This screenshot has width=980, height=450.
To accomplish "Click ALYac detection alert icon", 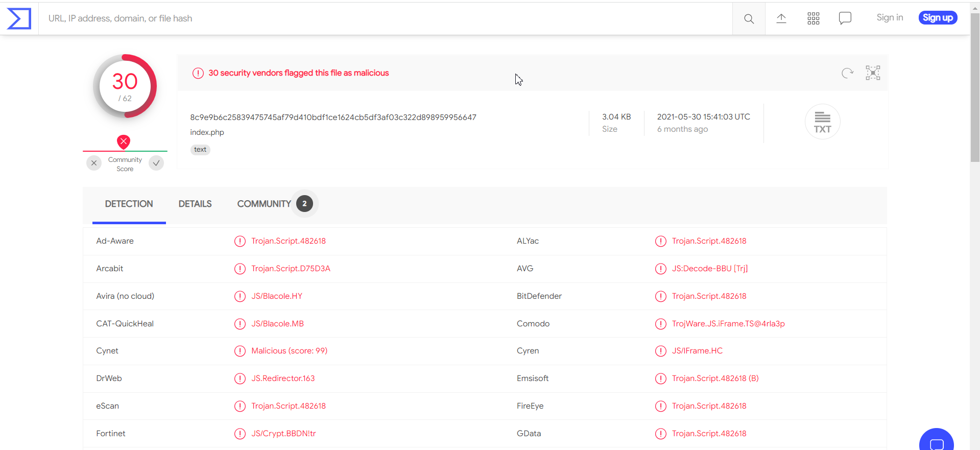I will [661, 241].
